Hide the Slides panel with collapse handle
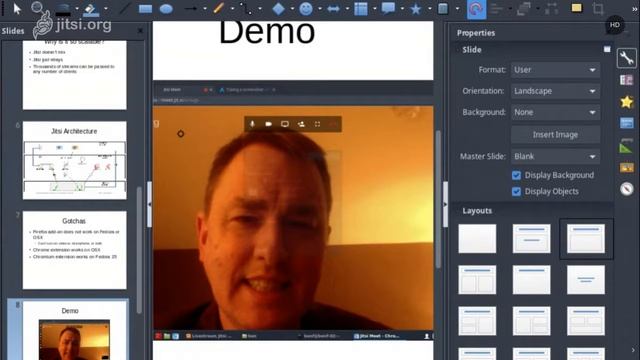This screenshot has width=640, height=360. pos(149,204)
